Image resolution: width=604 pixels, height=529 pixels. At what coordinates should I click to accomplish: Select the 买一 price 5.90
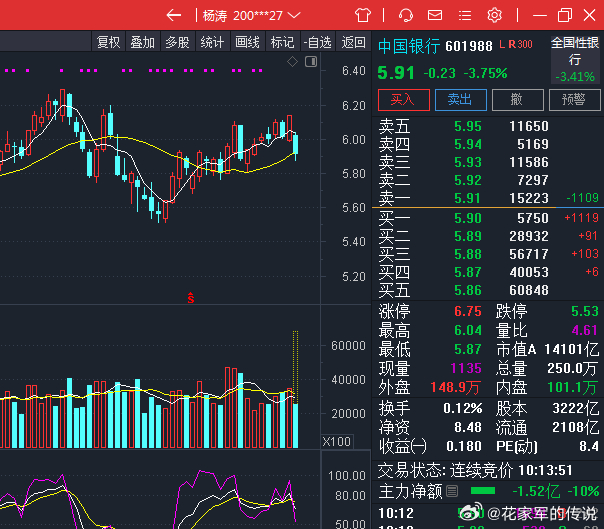[x=468, y=218]
